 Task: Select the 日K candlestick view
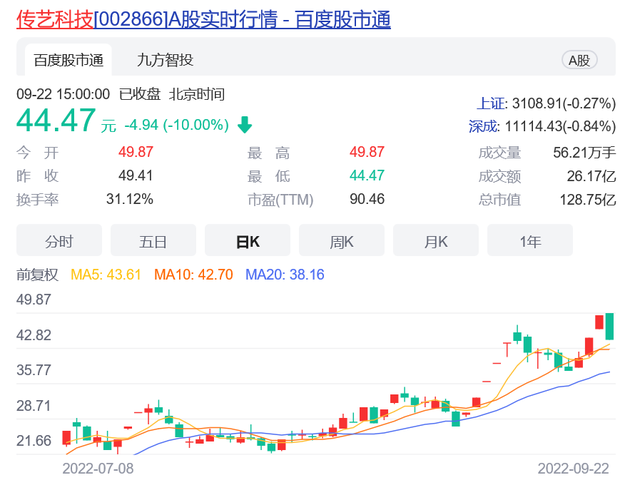(x=247, y=241)
